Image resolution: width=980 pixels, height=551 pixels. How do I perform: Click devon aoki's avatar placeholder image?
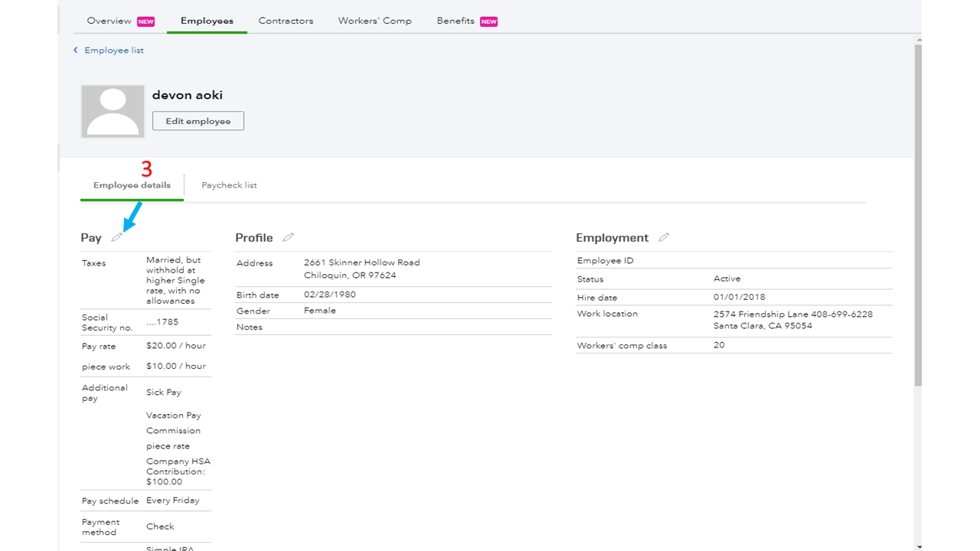pyautogui.click(x=113, y=111)
